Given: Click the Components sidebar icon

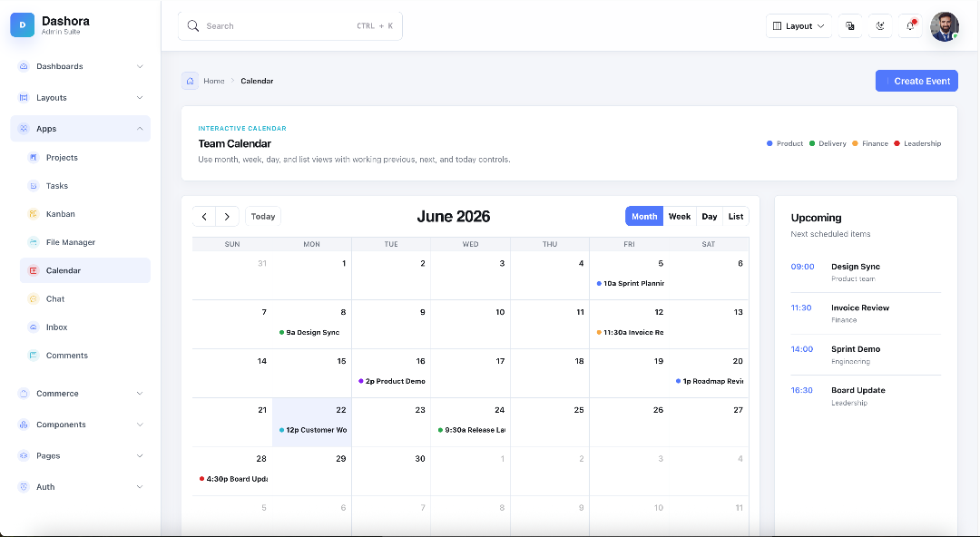Looking at the screenshot, I should [24, 425].
